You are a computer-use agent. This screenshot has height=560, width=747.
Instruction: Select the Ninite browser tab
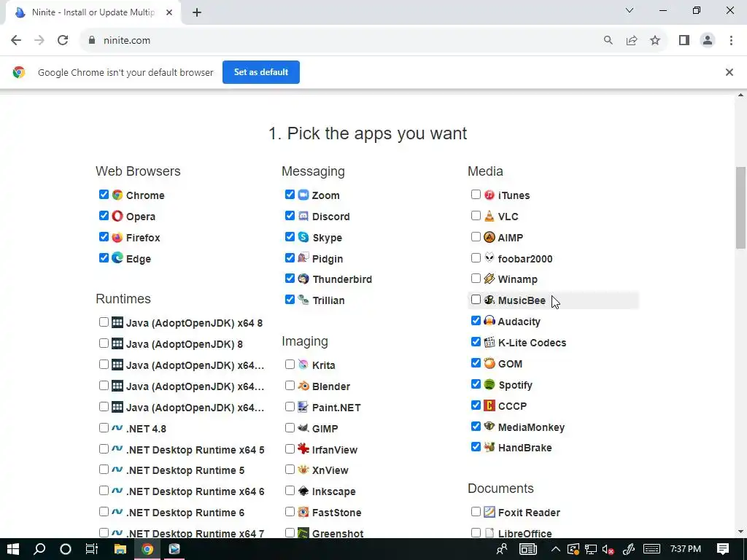pyautogui.click(x=93, y=12)
